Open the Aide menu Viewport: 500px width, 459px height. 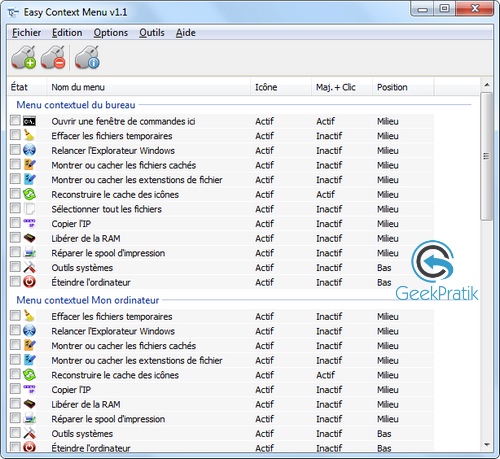pyautogui.click(x=186, y=33)
